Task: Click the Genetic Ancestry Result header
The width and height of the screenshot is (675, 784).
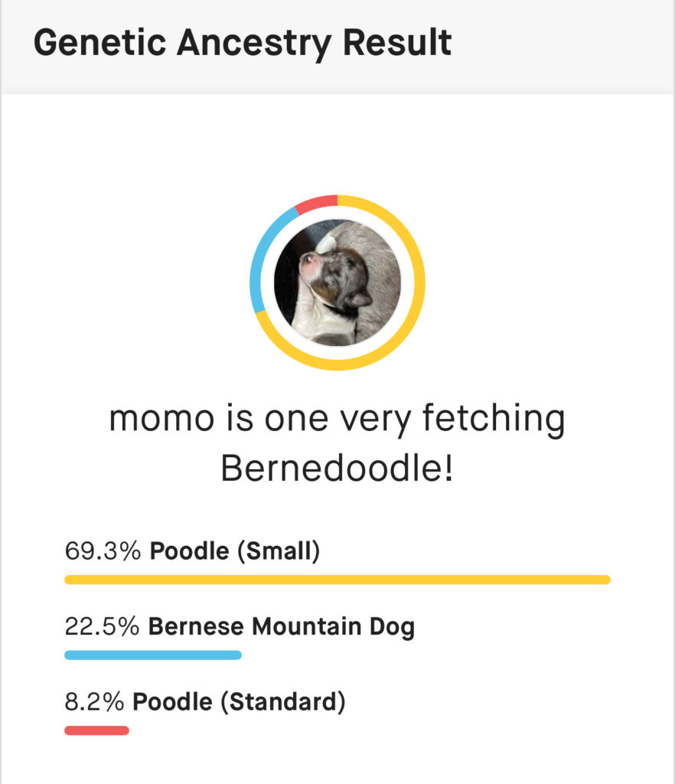Action: [x=243, y=43]
